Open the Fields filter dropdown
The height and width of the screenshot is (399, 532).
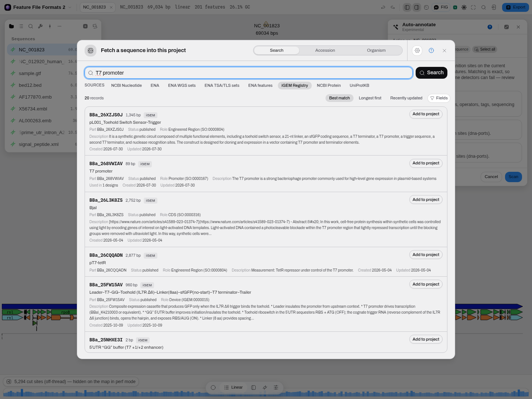tap(439, 98)
